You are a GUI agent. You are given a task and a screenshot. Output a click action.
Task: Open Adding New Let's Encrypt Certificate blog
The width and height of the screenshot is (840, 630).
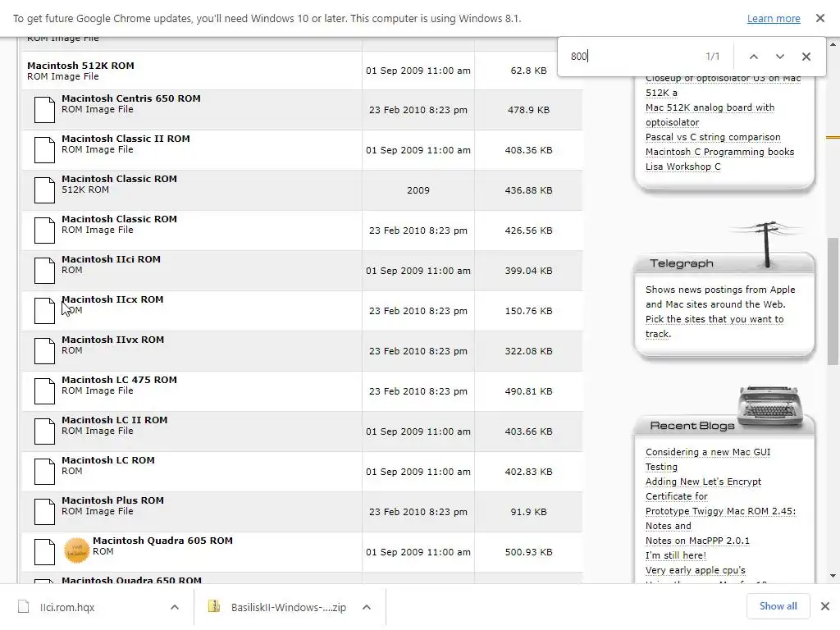pos(703,489)
